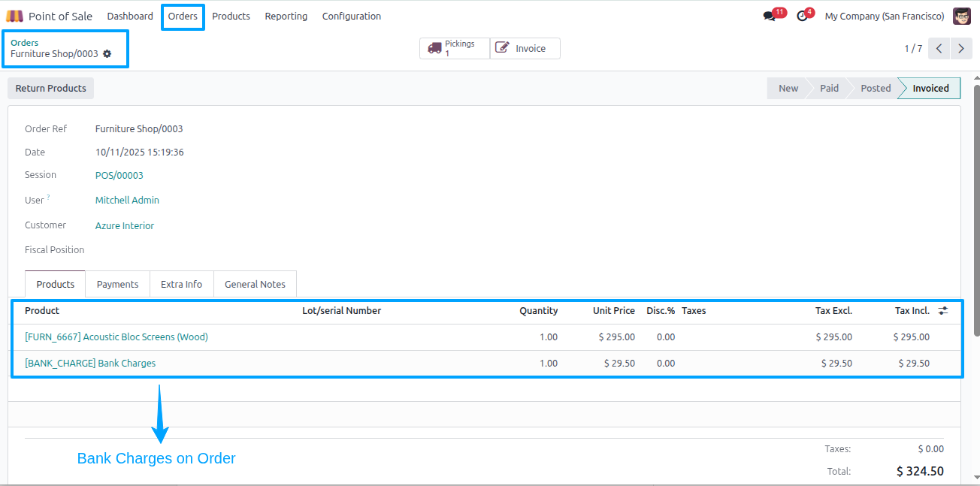
Task: Click the total amount $ 324.50
Action: click(x=920, y=472)
